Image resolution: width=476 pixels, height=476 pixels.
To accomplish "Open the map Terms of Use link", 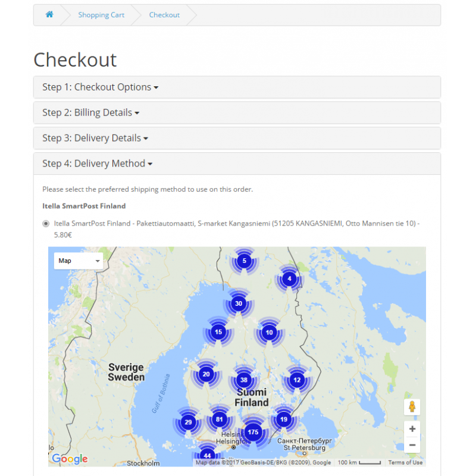I will 405,462.
